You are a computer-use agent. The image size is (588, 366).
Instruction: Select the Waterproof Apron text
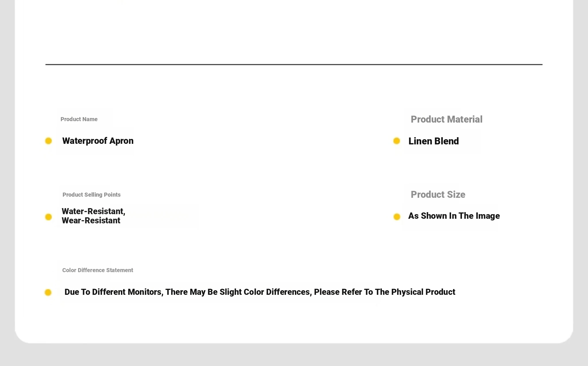coord(98,141)
